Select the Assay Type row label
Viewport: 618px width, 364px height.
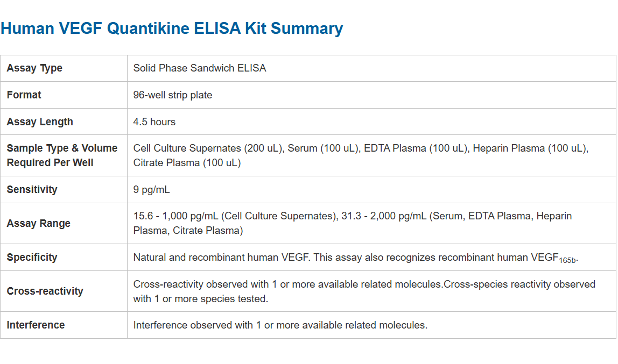point(34,68)
